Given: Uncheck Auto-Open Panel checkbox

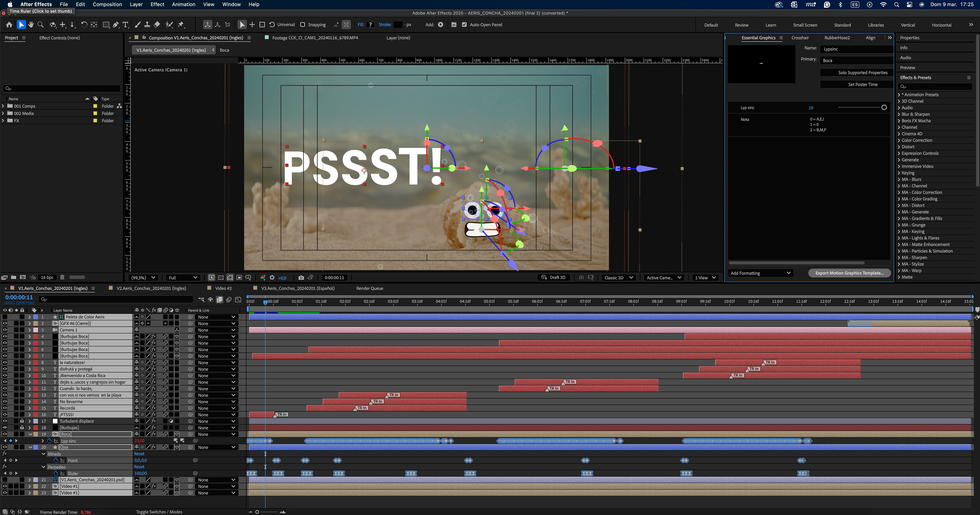Looking at the screenshot, I should 464,25.
